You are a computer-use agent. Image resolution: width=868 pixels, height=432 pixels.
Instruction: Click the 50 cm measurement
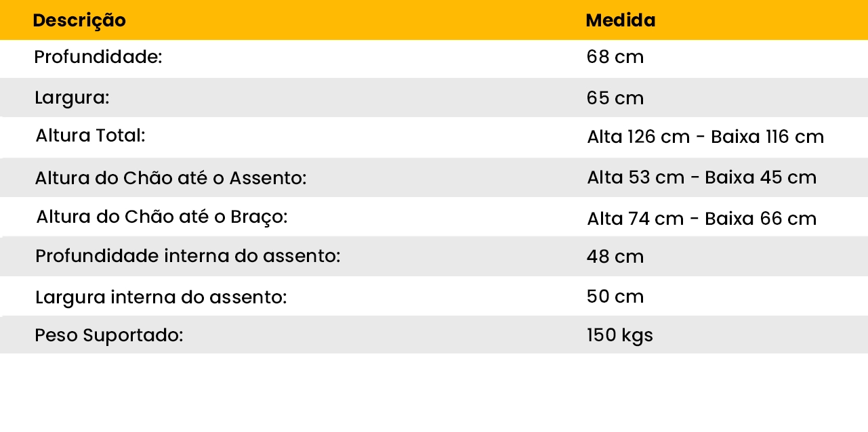click(x=615, y=297)
